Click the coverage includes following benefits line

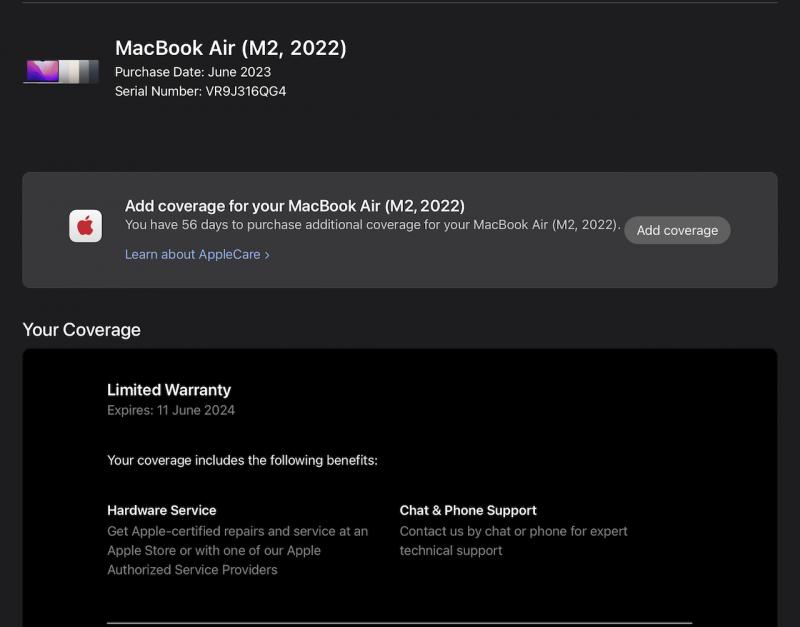(x=242, y=461)
